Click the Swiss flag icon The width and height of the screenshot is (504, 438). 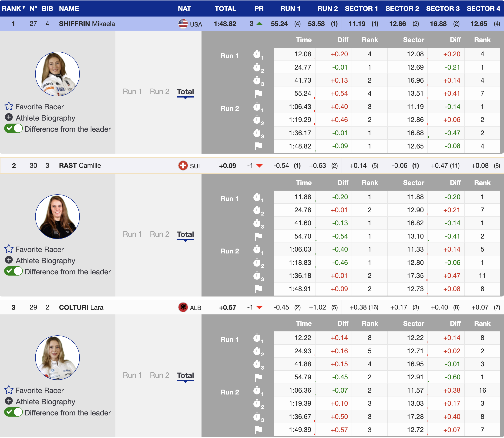coord(183,165)
